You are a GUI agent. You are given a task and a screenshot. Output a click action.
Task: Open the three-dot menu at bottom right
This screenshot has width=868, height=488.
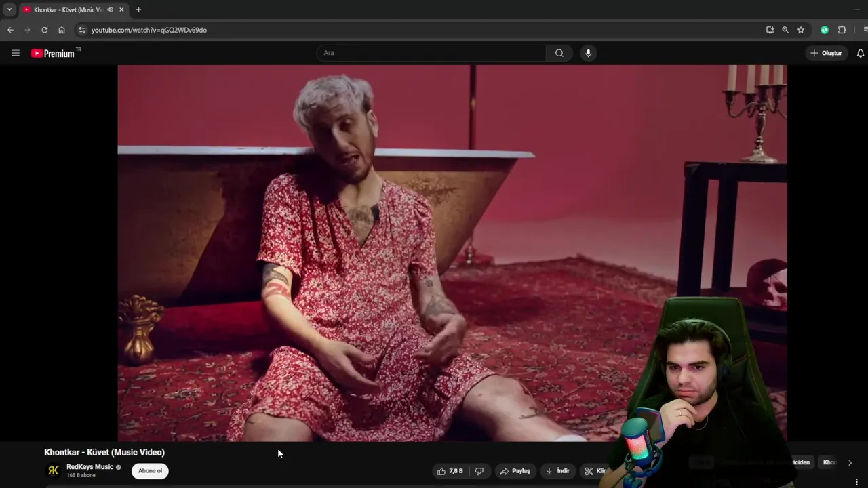tap(856, 482)
